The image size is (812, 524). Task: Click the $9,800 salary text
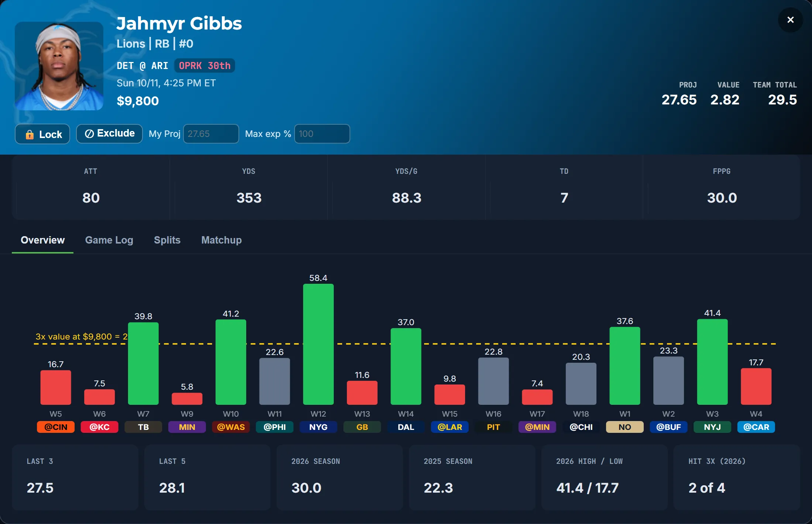(x=138, y=101)
